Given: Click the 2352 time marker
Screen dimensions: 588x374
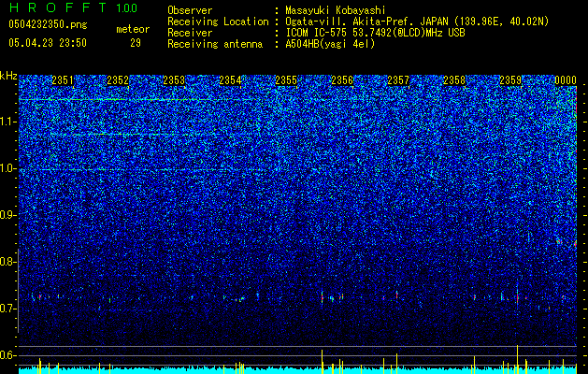Looking at the screenshot, I should point(118,80).
